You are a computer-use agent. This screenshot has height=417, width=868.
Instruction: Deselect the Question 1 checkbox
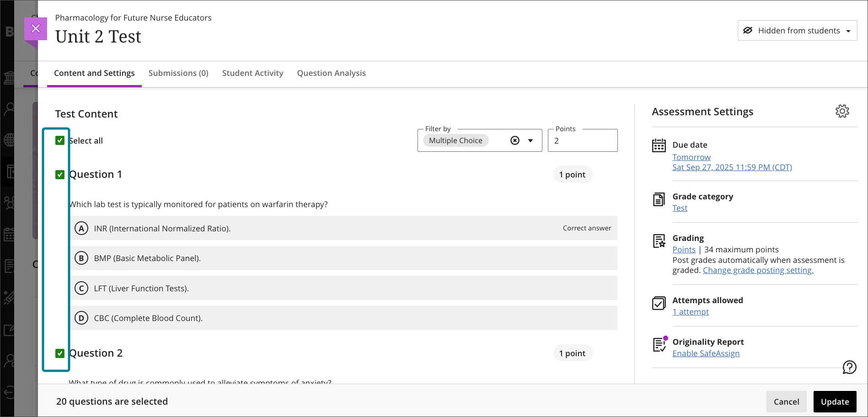click(x=60, y=175)
